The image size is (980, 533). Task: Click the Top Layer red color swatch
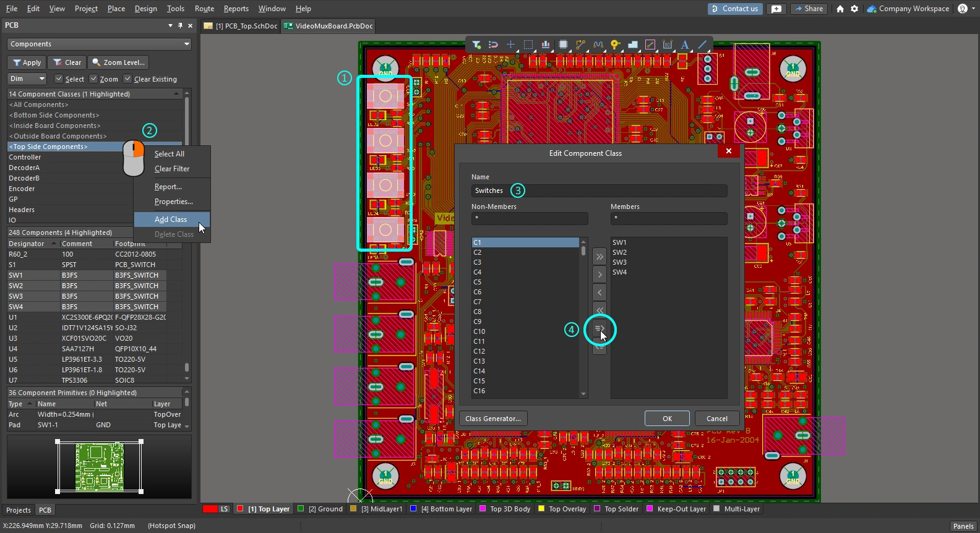pos(239,509)
